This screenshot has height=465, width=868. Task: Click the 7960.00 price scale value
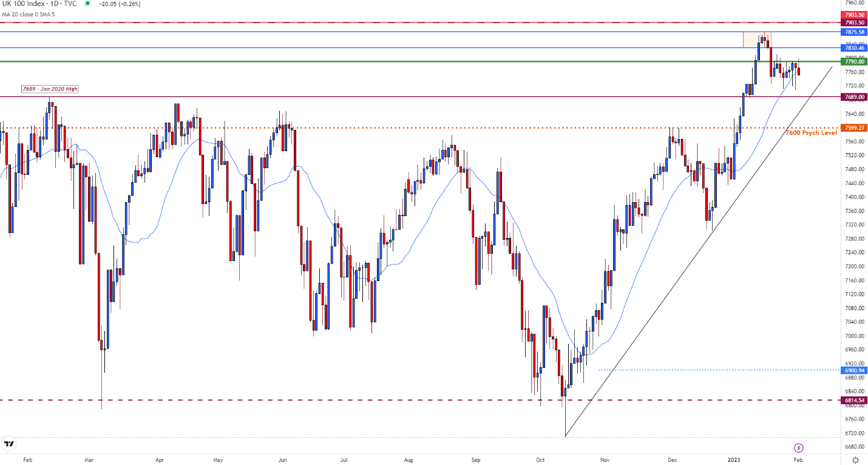(853, 2)
